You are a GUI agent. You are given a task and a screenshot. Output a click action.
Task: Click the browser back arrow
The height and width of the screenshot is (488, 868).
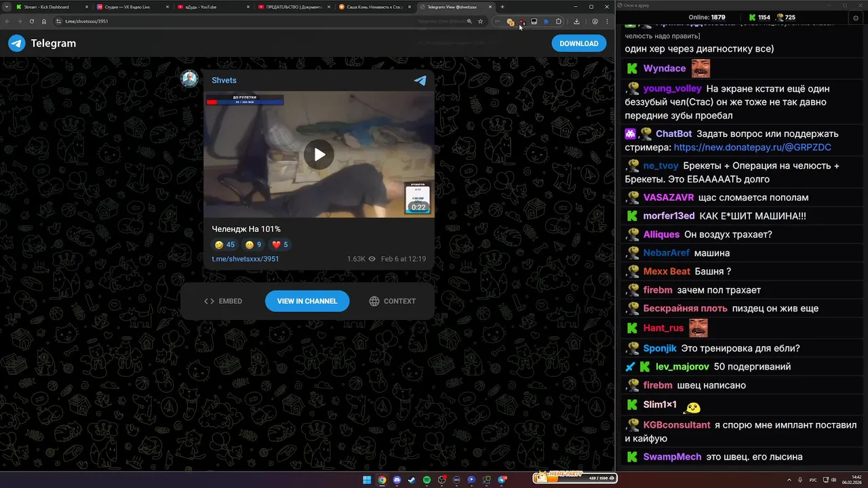pyautogui.click(x=9, y=21)
